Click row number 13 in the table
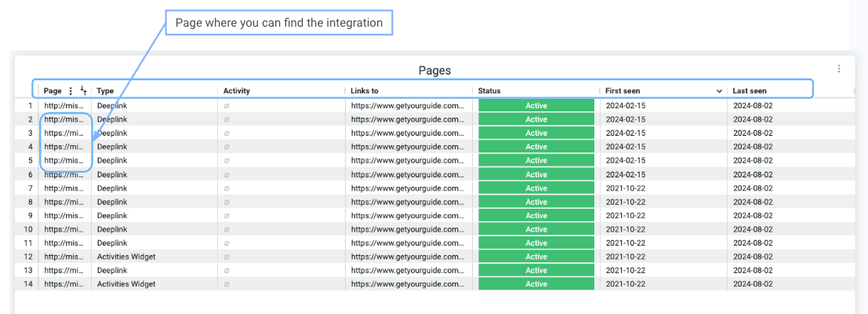Screen dimensions: 868x314 pos(29,270)
